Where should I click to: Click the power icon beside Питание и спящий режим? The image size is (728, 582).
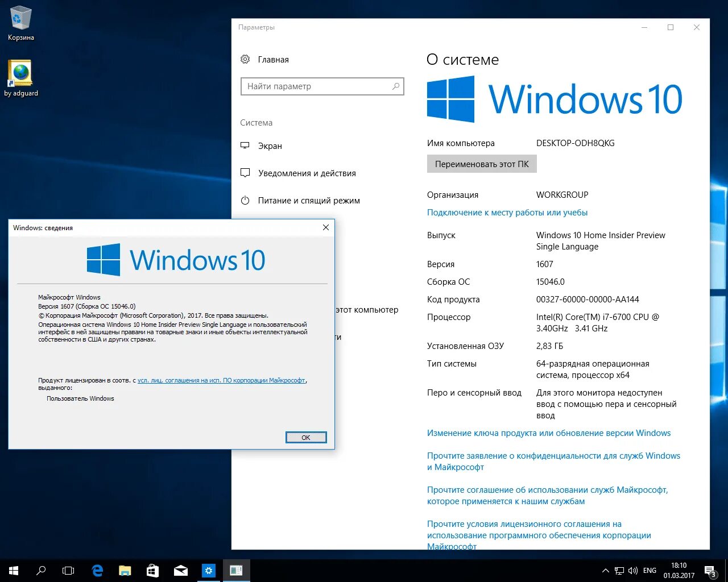[245, 200]
